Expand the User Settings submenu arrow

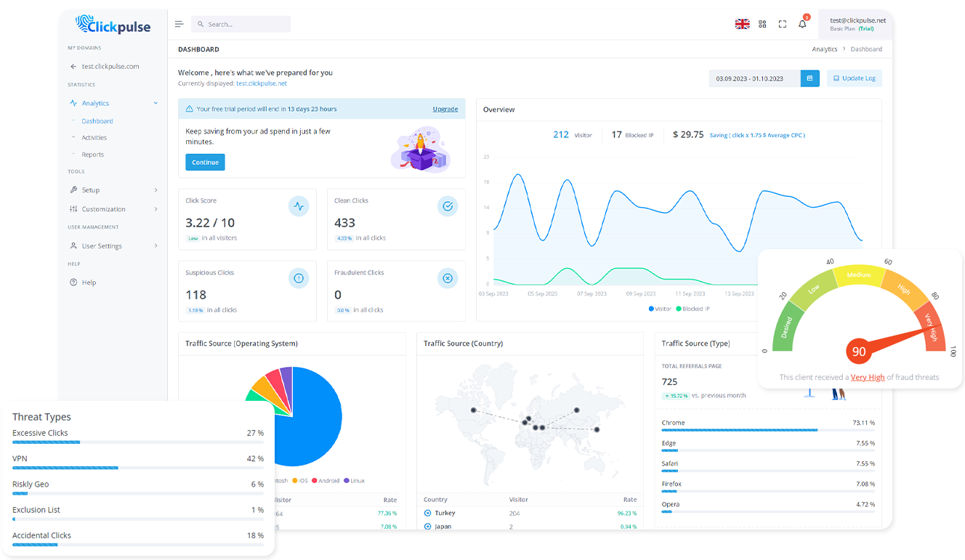[x=156, y=245]
